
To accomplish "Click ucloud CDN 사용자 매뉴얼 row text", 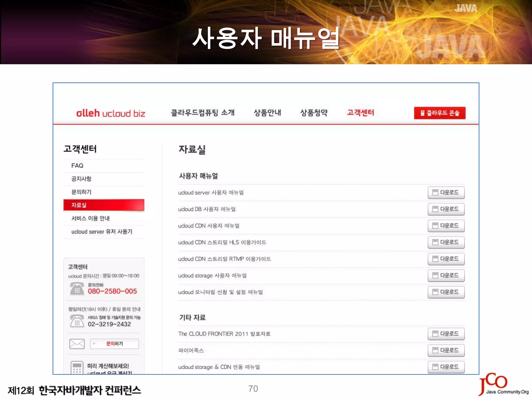I will click(209, 226).
